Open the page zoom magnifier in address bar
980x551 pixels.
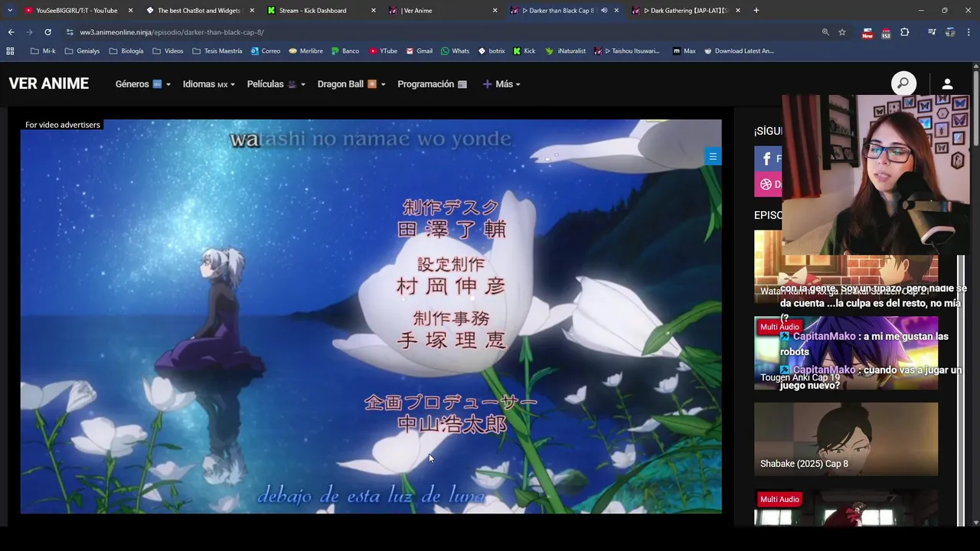825,32
